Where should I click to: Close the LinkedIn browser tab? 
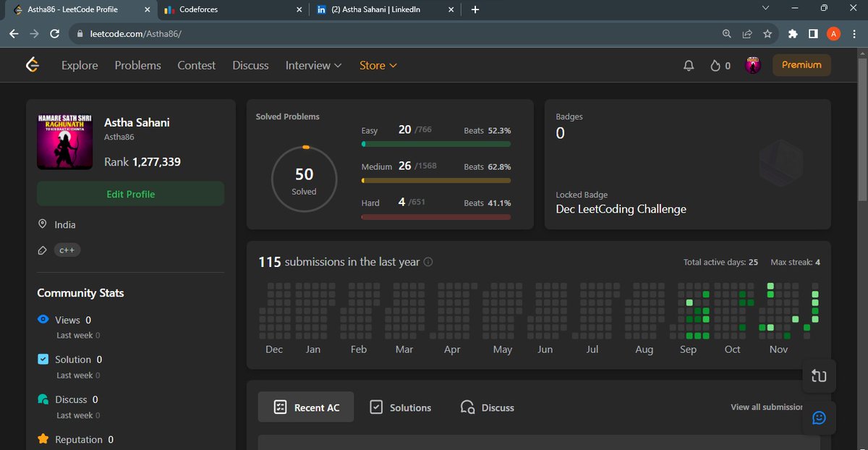pos(452,9)
